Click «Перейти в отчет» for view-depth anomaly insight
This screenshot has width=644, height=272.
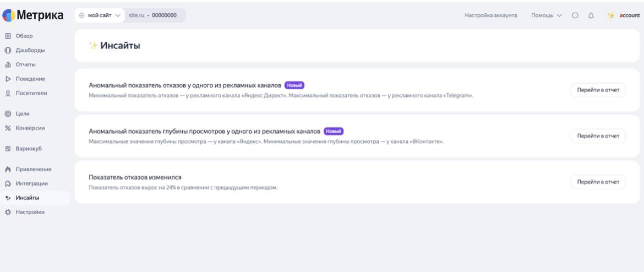point(598,136)
